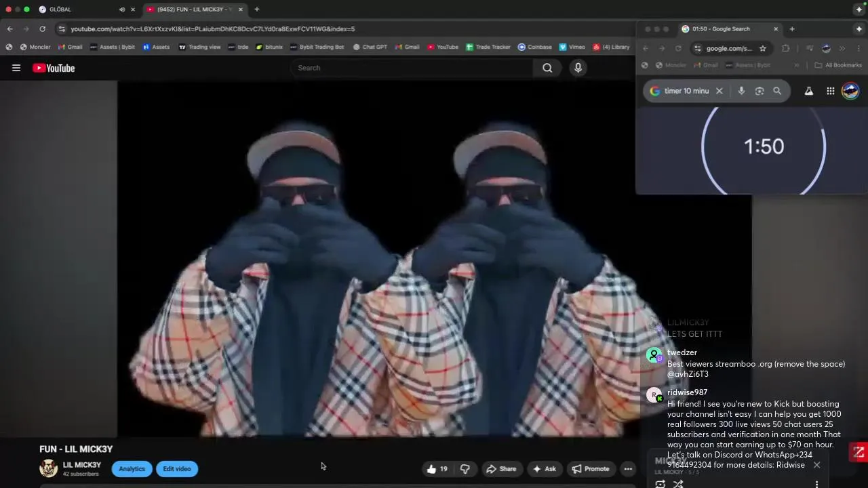The height and width of the screenshot is (488, 868).
Task: Open LIL MICK3Y channel avatar
Action: 48,468
